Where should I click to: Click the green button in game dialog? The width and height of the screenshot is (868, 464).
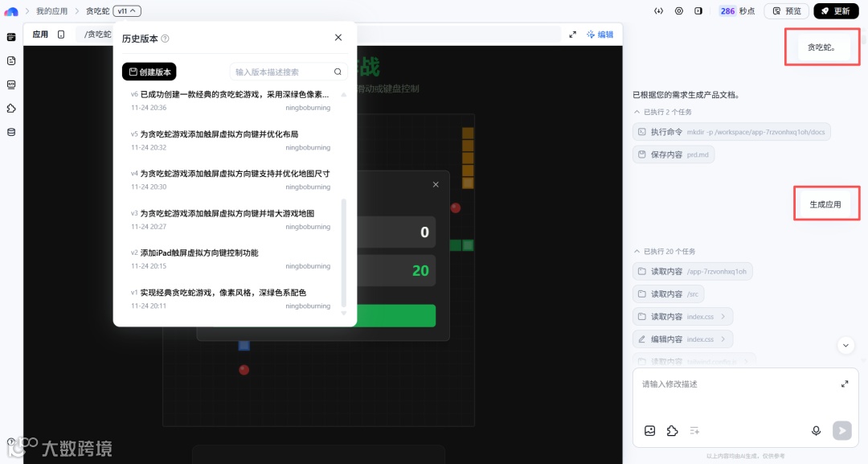coord(395,315)
